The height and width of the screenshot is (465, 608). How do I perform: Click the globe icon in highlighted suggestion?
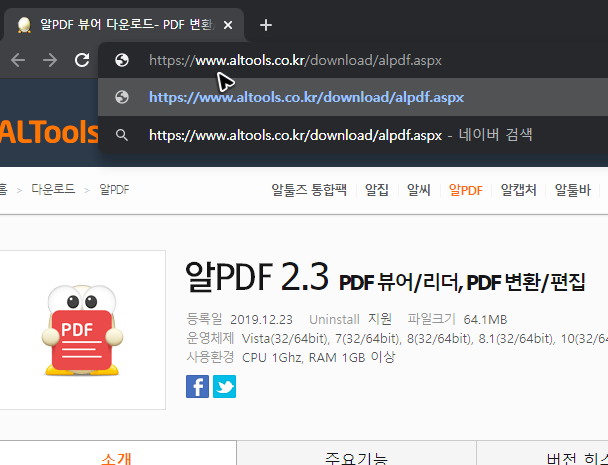tap(122, 97)
